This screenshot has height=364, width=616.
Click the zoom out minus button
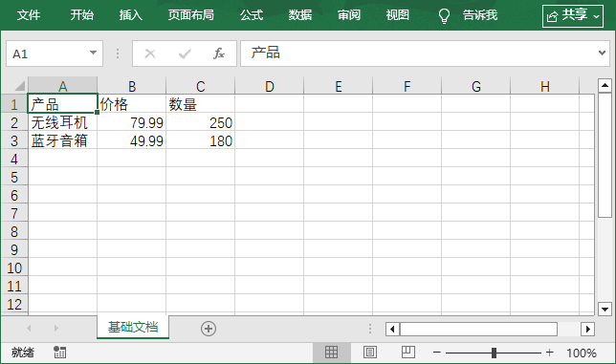pos(437,353)
